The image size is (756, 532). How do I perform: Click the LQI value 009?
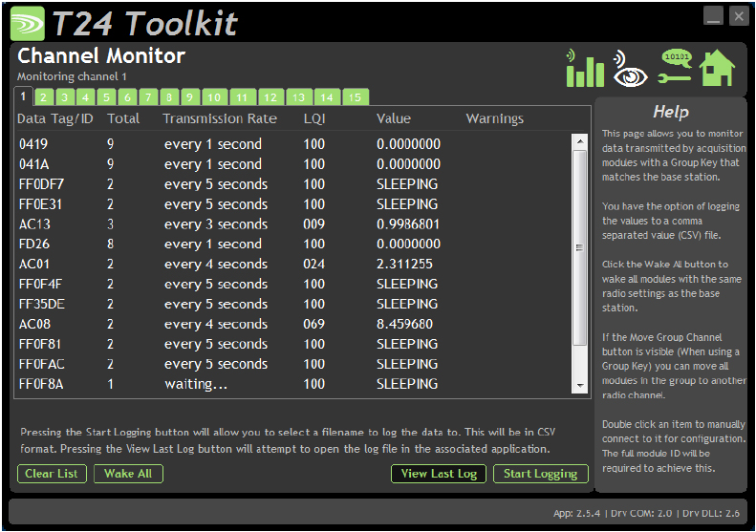tap(313, 224)
